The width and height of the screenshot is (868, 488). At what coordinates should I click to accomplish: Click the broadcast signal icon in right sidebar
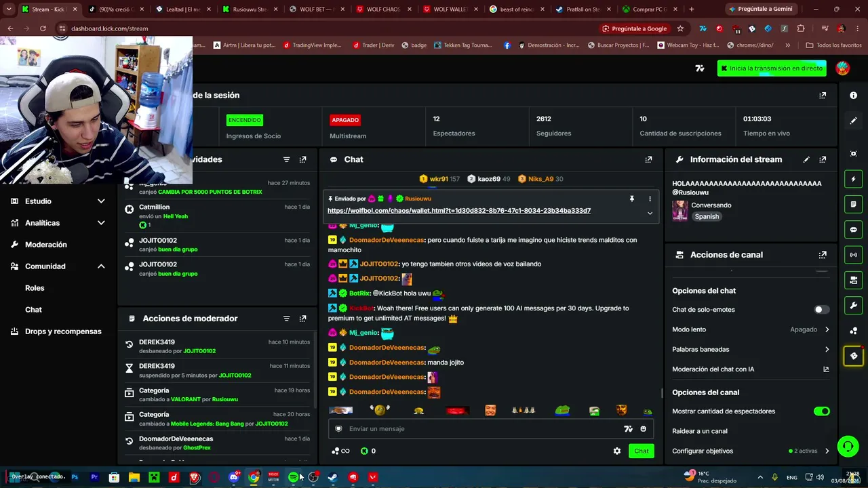853,255
